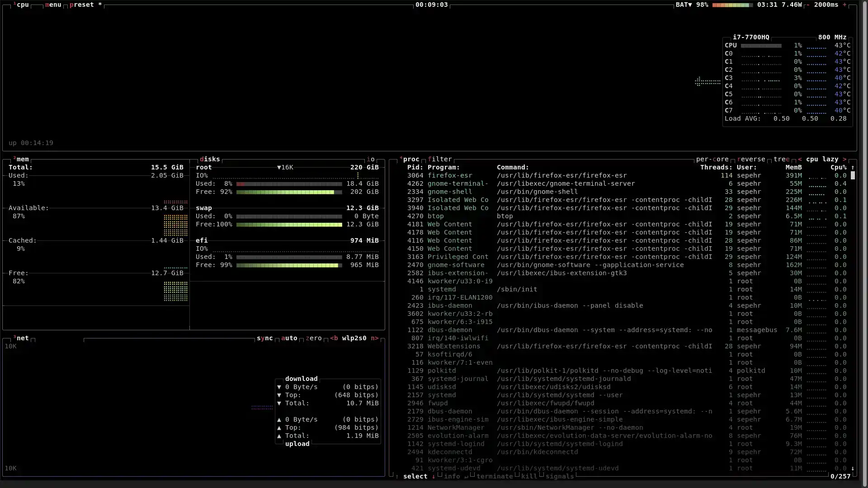Open the btop menu

[53, 5]
